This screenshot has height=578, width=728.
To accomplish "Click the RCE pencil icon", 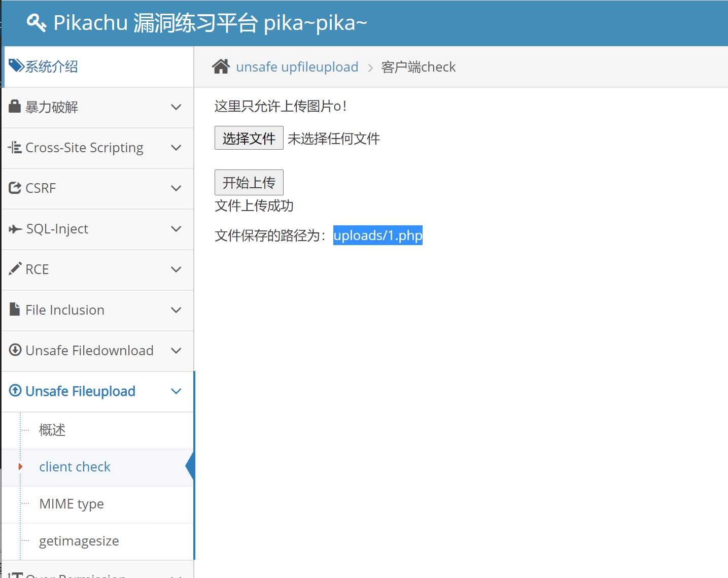I will (x=15, y=269).
